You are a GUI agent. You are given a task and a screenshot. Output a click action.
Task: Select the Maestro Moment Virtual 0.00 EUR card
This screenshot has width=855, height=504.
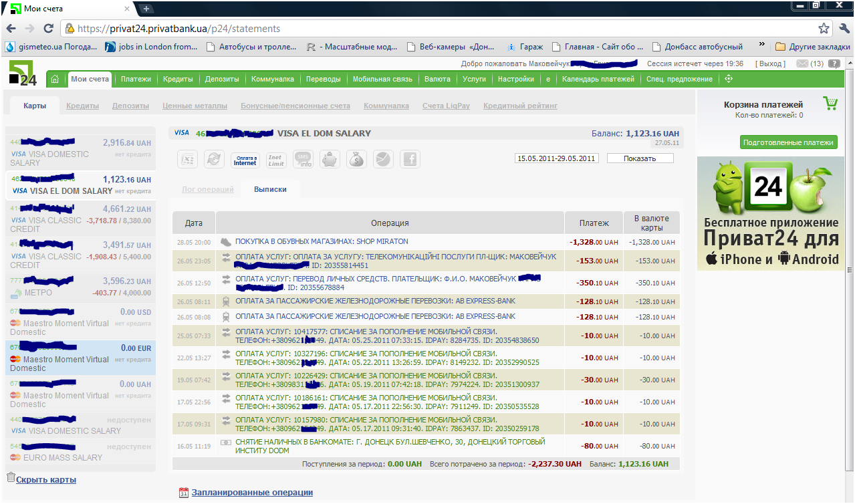coord(80,358)
